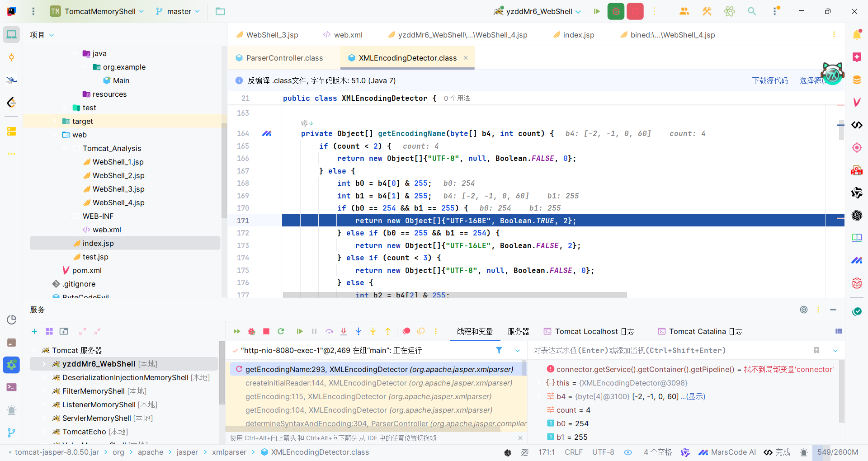Open the Search Everywhere magnifier
The width and height of the screenshot is (868, 461).
point(752,11)
